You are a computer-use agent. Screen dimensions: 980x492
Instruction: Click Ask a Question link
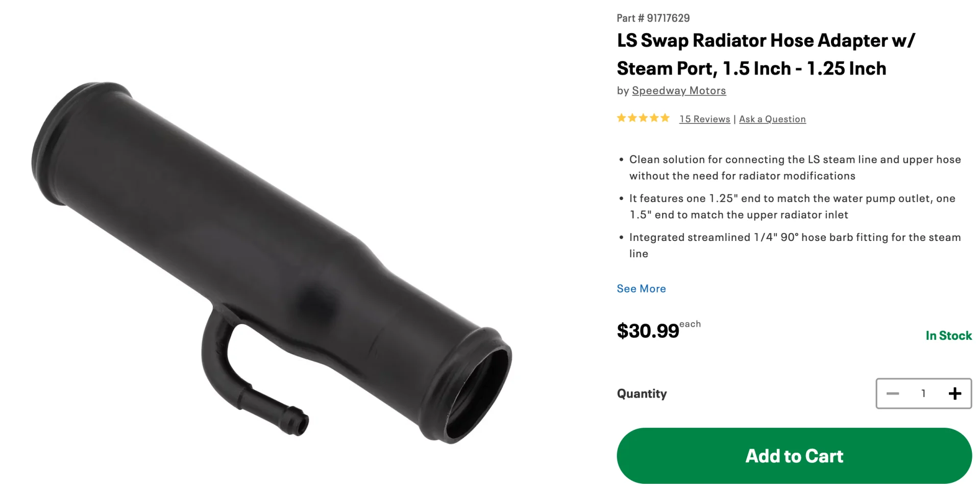point(772,119)
